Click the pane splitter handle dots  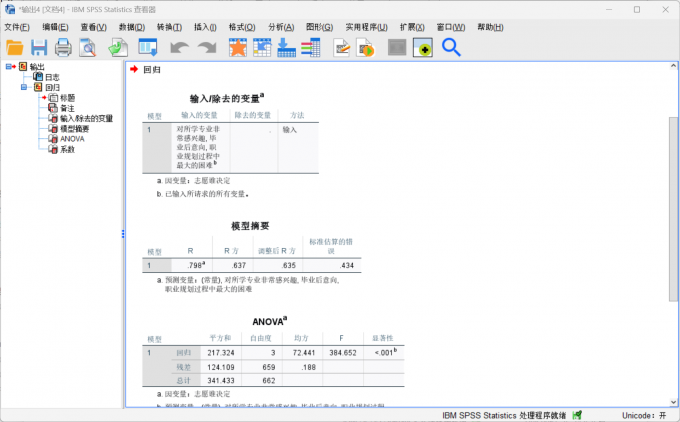point(123,234)
